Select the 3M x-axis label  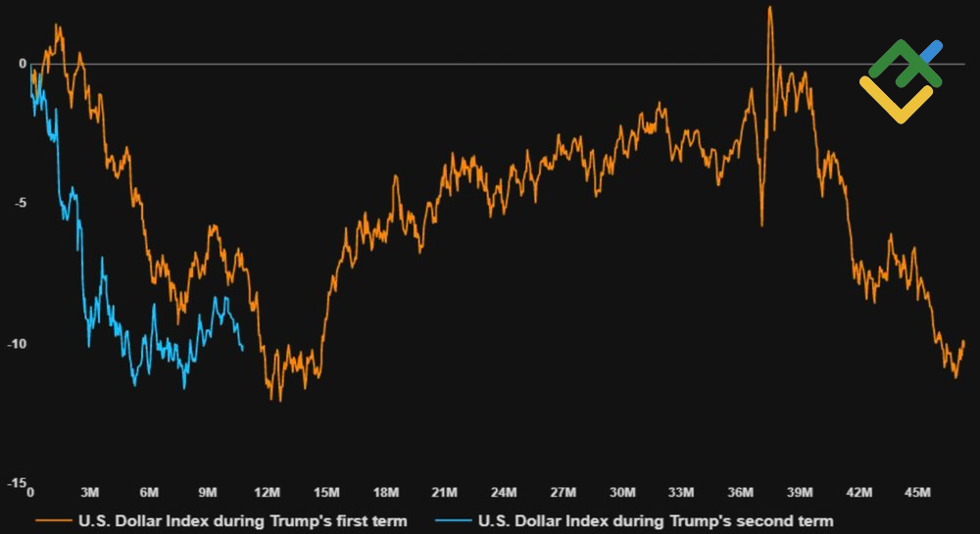click(89, 492)
